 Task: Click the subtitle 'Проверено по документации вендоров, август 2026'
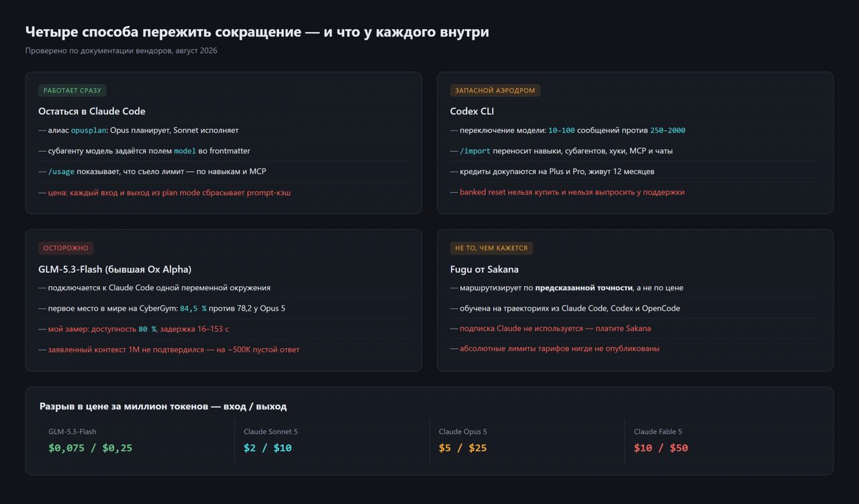pyautogui.click(x=121, y=51)
